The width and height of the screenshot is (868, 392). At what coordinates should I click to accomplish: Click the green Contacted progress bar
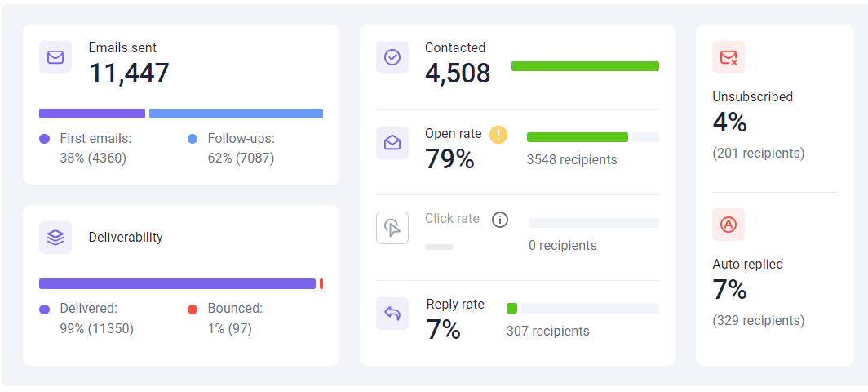coord(585,66)
